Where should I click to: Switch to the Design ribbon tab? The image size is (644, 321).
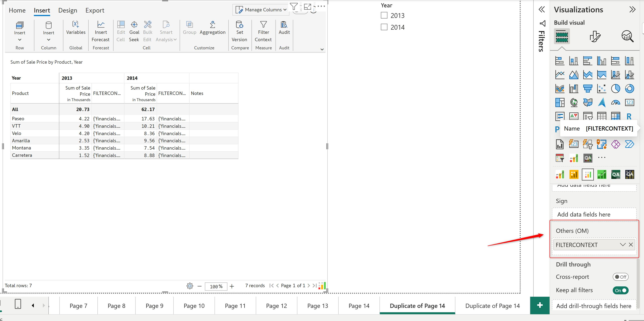(x=68, y=11)
